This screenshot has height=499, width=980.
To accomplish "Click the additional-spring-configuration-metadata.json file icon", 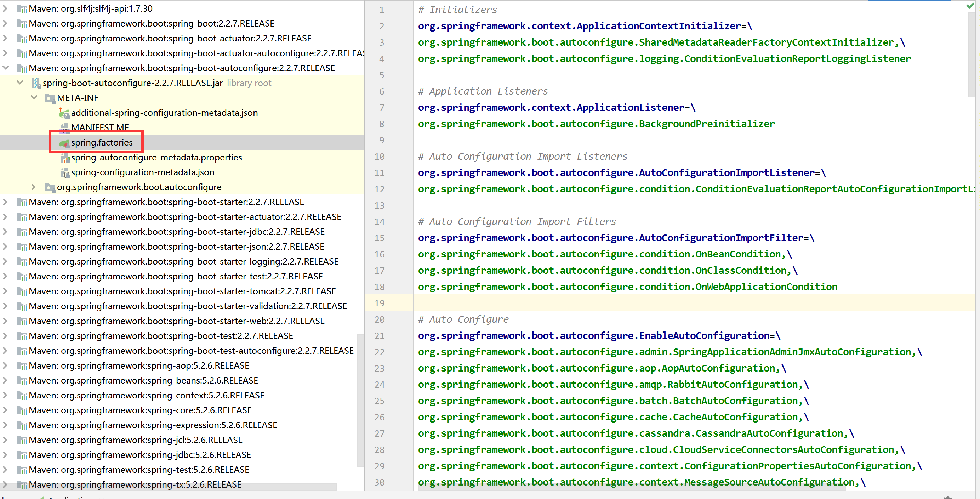I will (64, 113).
